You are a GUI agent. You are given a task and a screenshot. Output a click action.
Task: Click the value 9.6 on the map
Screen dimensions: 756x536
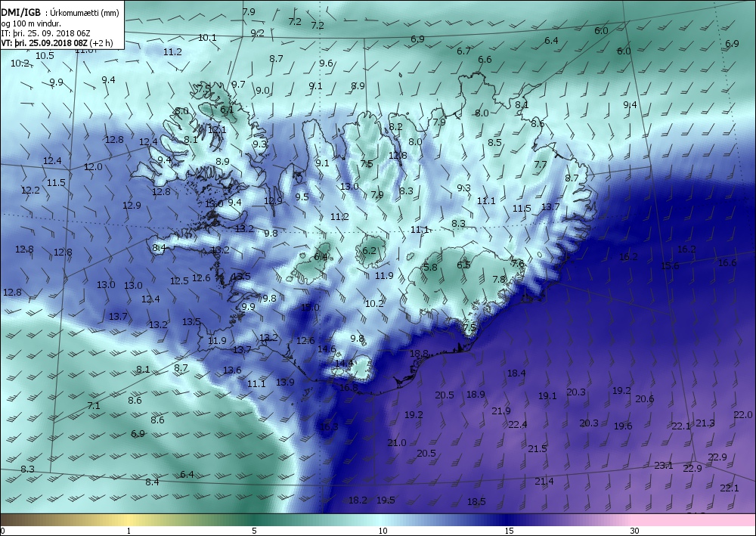[x=326, y=63]
